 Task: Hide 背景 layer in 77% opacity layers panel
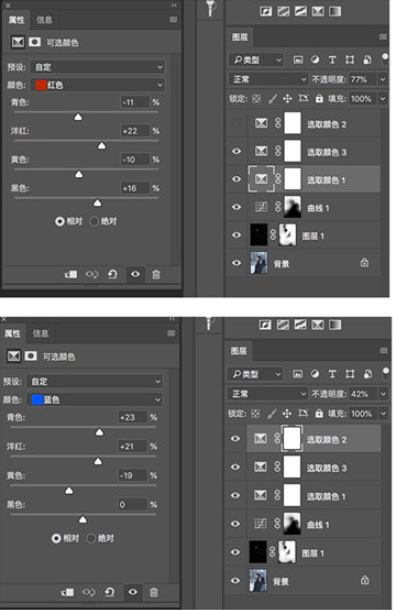pos(236,263)
